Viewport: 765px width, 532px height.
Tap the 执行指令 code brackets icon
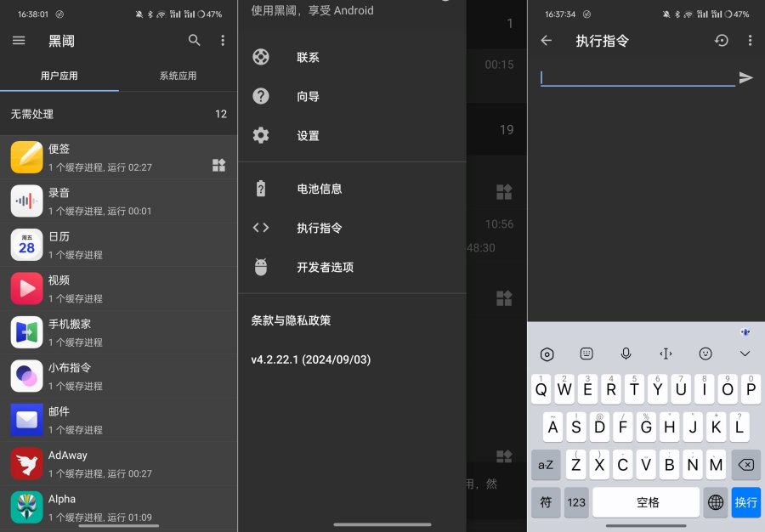tap(261, 228)
